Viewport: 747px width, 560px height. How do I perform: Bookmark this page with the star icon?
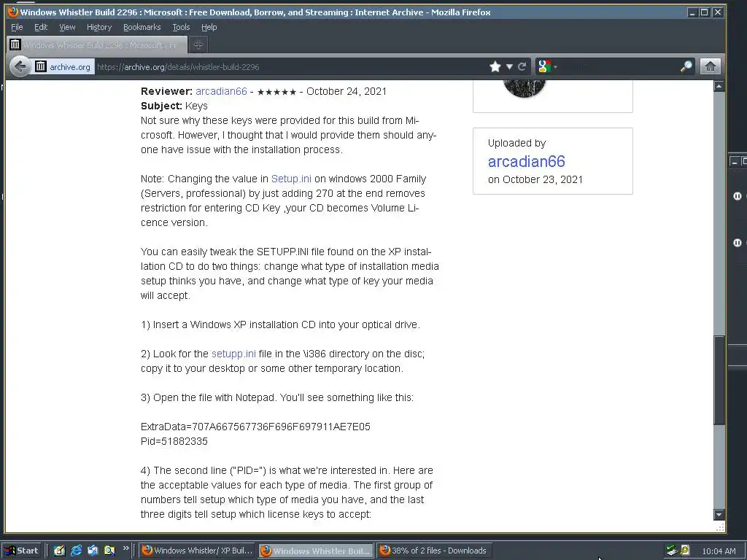pyautogui.click(x=495, y=66)
